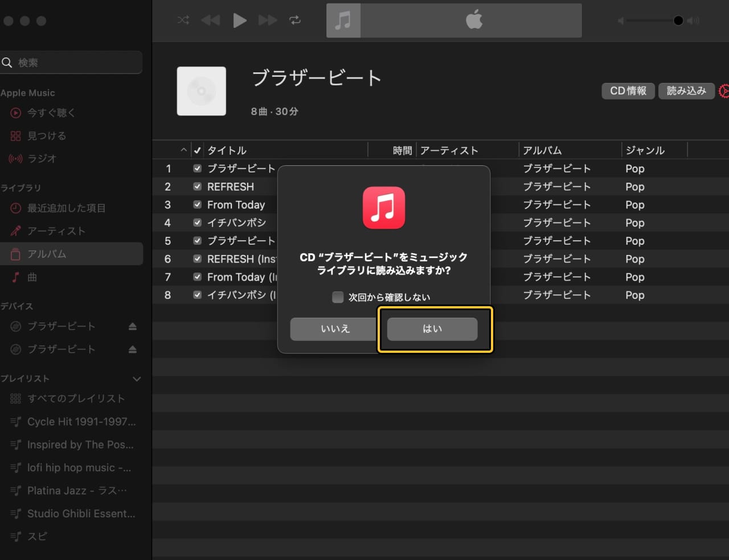
Task: Uncheck track 5 ブラザービート checkbox
Action: (x=197, y=241)
